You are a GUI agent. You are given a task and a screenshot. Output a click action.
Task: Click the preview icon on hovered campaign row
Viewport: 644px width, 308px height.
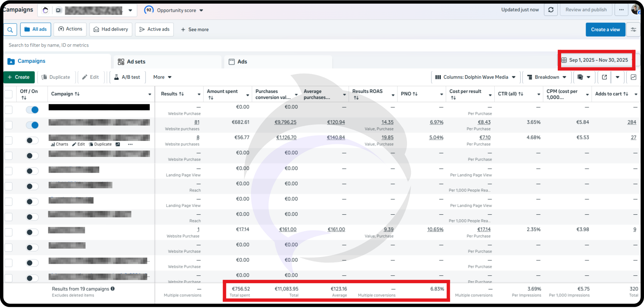coord(118,144)
